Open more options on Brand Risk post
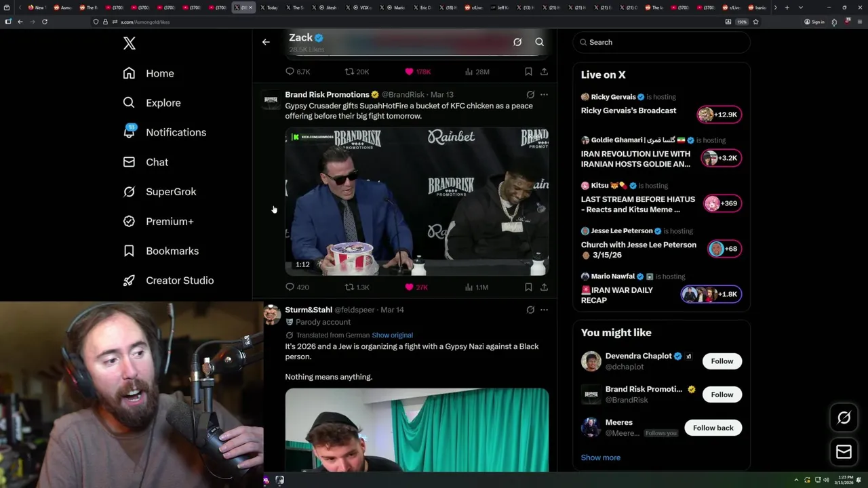 544,95
